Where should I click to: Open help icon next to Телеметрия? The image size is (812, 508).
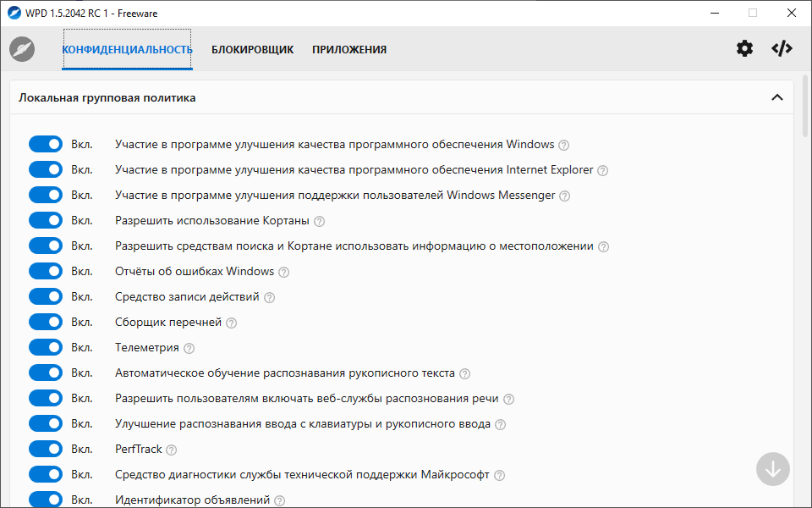189,348
